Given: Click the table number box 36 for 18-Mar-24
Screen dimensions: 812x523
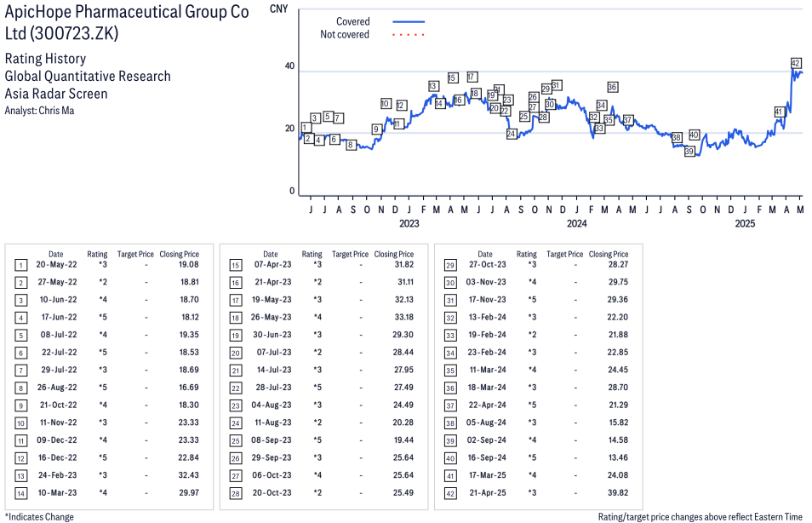Looking at the screenshot, I should coord(450,388).
